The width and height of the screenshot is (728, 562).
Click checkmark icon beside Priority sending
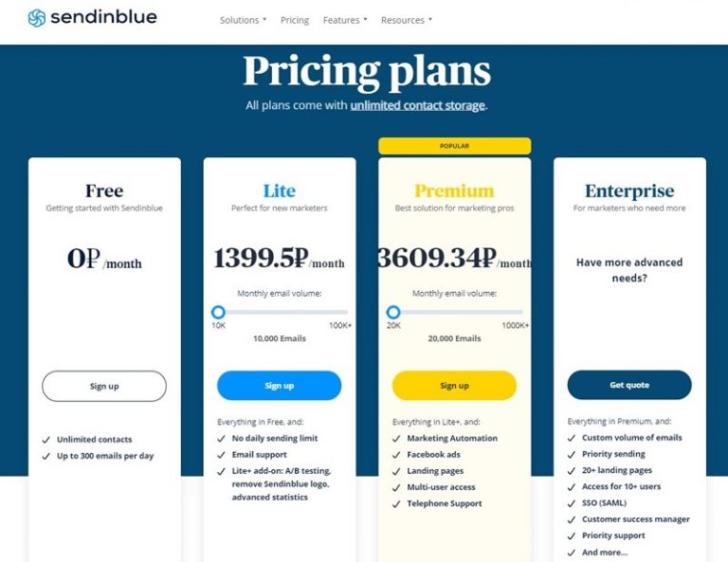[x=572, y=454]
